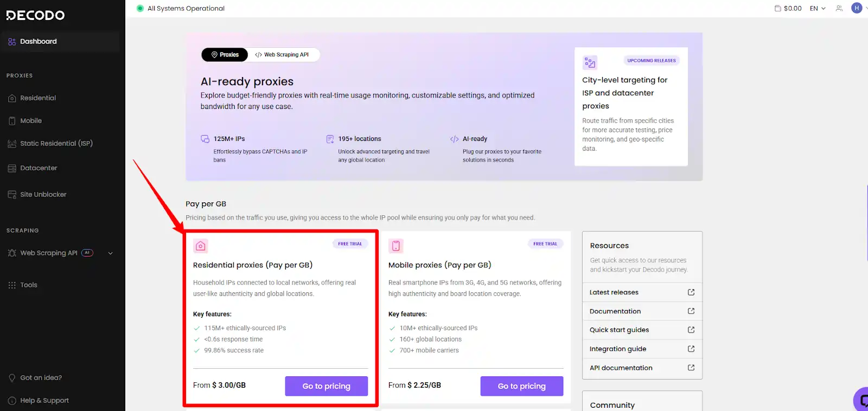Open the Tools grid icon in the sidebar
Viewport: 868px width, 411px height.
pos(12,285)
